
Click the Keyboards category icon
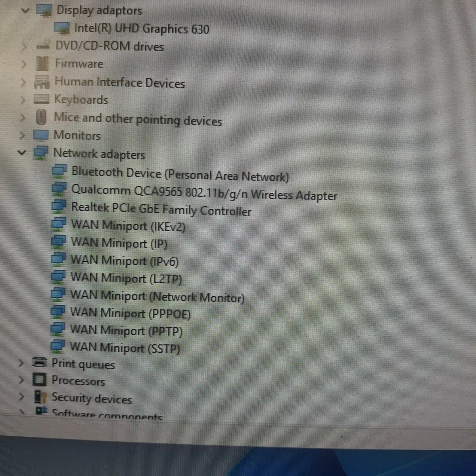click(41, 99)
